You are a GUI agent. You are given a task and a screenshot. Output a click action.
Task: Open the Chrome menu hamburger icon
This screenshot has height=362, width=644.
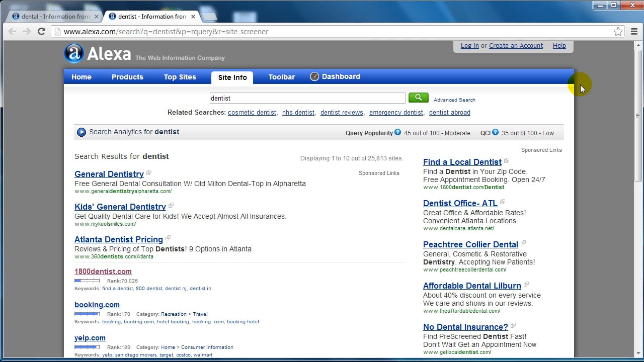[x=634, y=32]
